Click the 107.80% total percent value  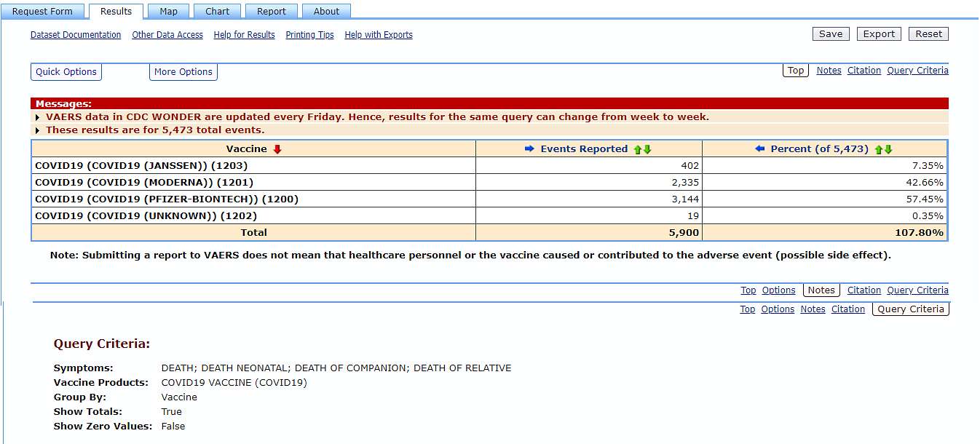pyautogui.click(x=920, y=233)
